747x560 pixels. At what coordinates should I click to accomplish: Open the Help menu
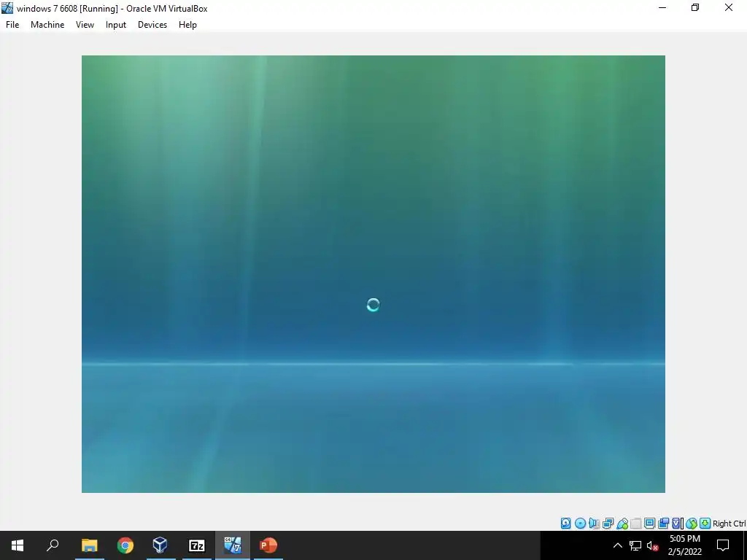(x=187, y=25)
